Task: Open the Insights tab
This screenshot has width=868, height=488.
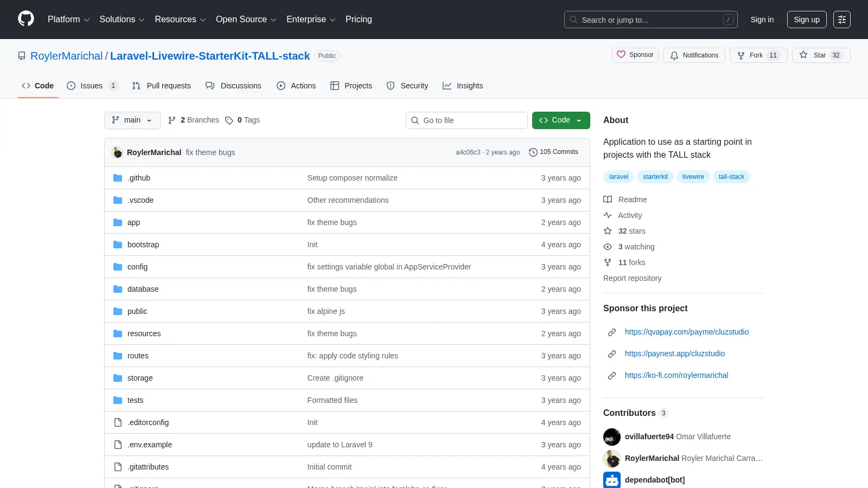Action: coord(463,86)
